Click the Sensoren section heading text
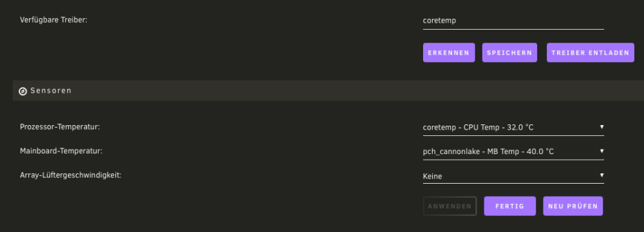 [51, 90]
